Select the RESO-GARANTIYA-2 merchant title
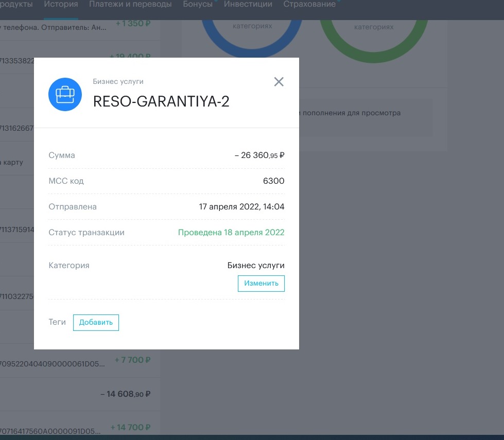504x440 pixels. [161, 101]
